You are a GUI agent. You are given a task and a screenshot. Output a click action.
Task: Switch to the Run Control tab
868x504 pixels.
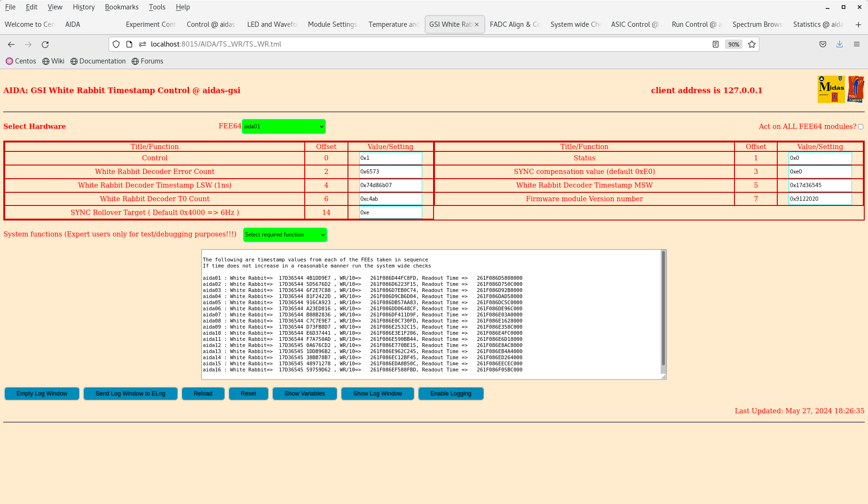pos(695,24)
